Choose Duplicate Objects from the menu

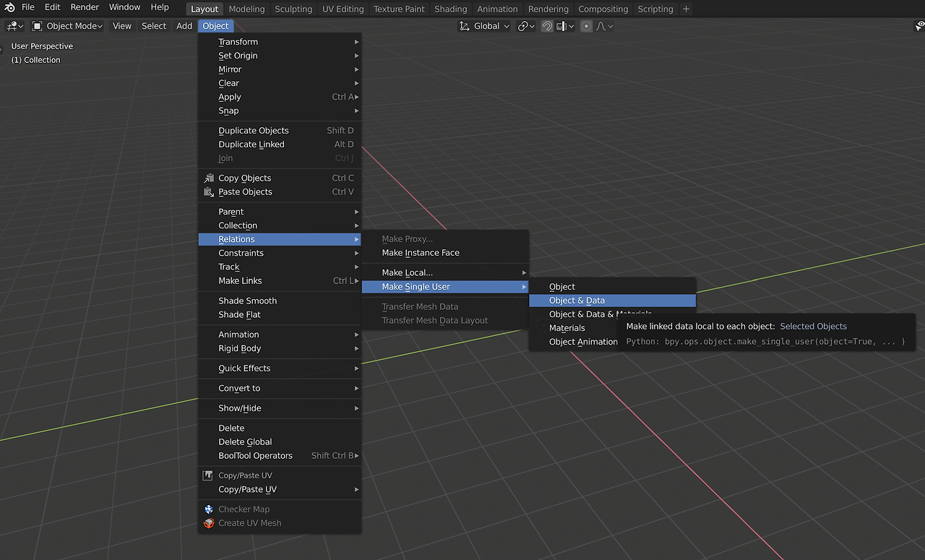pos(280,131)
